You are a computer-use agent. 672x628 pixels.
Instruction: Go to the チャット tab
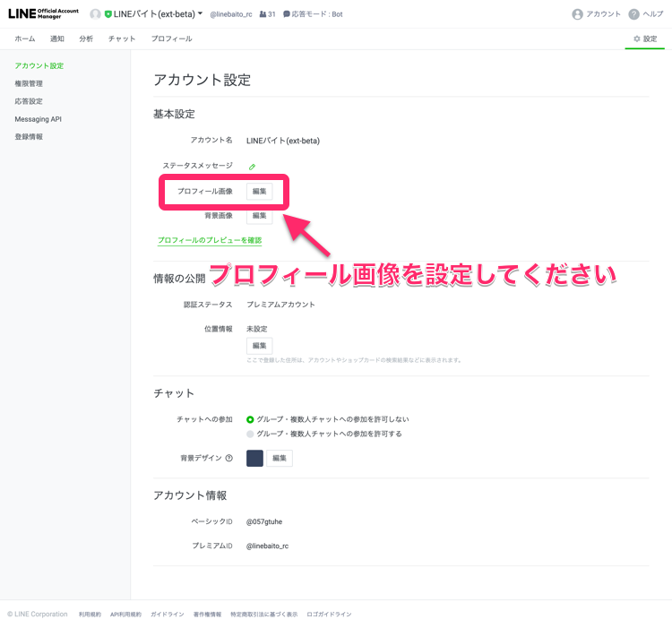(122, 39)
